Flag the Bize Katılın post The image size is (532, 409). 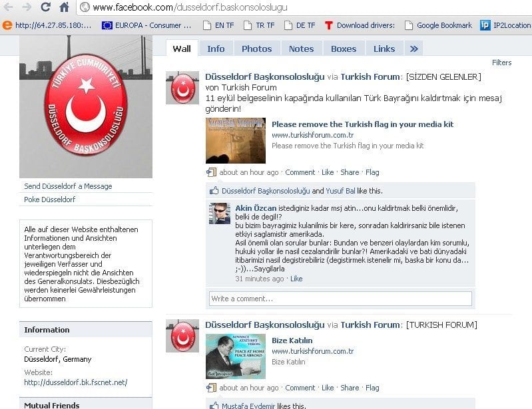pos(372,388)
